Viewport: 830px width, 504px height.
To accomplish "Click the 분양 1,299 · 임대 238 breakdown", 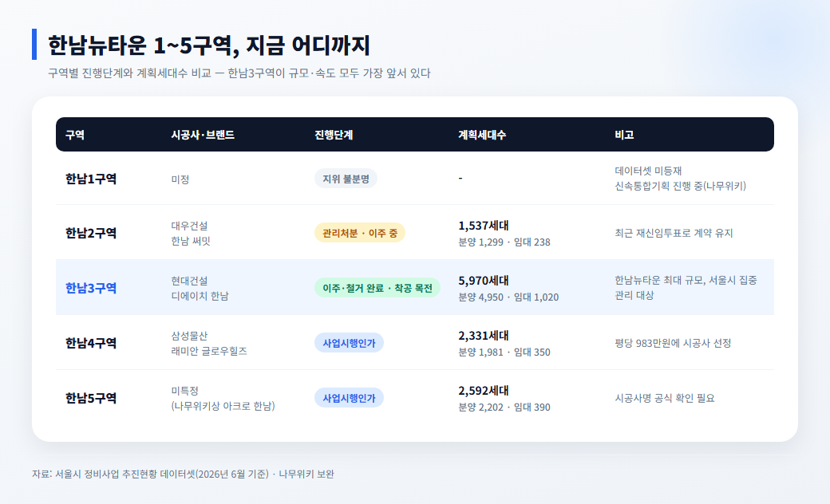I will (x=504, y=242).
